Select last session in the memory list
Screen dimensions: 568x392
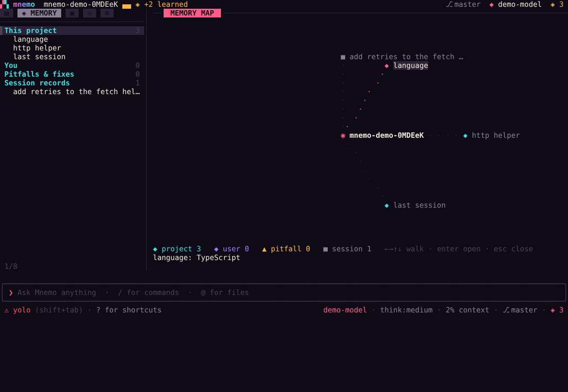tap(39, 56)
